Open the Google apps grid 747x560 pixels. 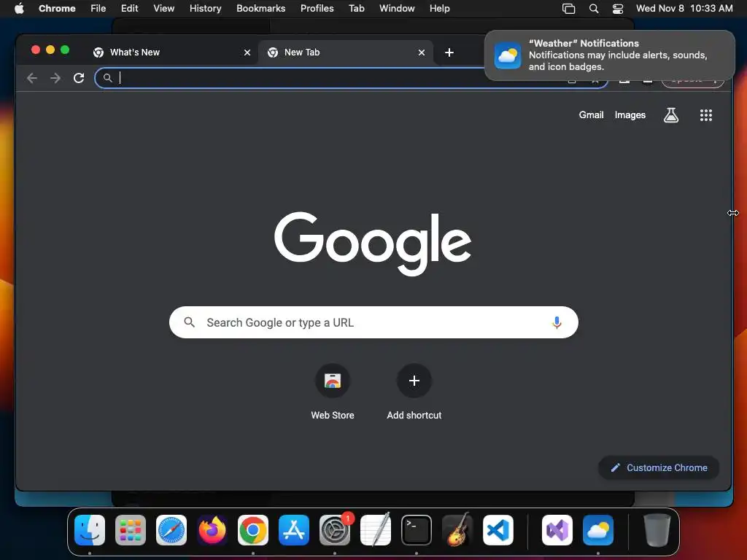[x=705, y=114]
